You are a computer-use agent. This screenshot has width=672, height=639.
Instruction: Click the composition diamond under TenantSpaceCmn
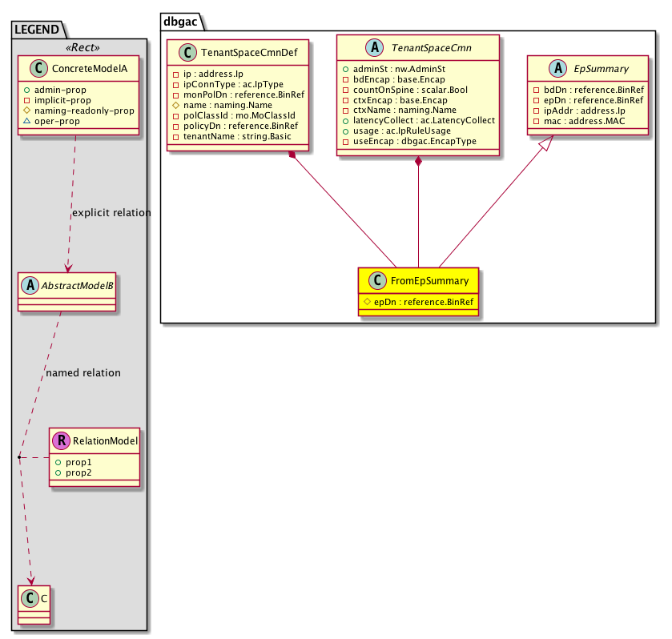419,163
